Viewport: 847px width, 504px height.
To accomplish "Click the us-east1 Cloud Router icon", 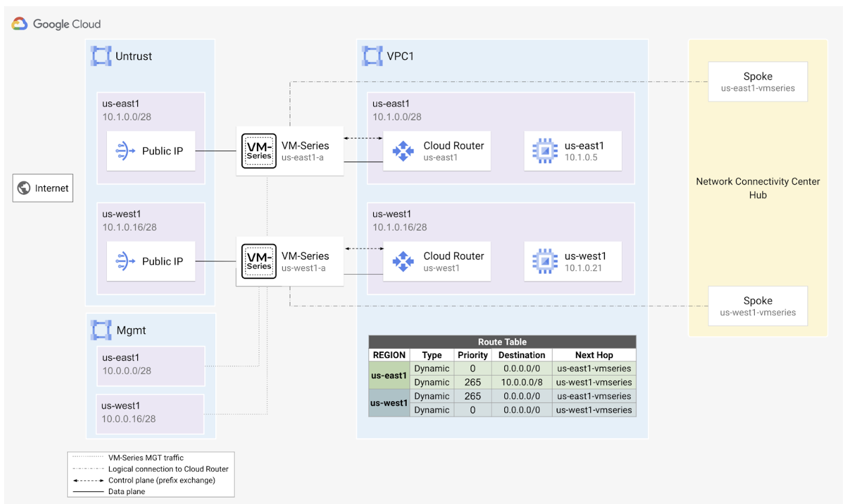I will click(x=403, y=151).
